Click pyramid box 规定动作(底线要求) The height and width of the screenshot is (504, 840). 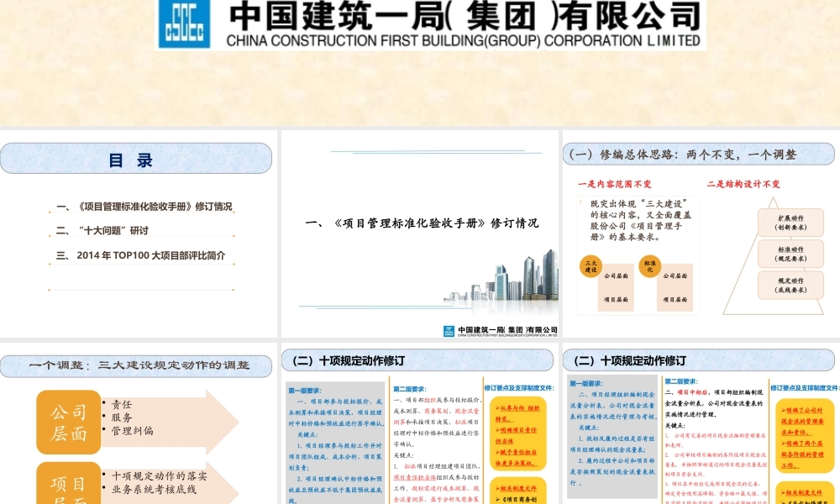point(790,285)
